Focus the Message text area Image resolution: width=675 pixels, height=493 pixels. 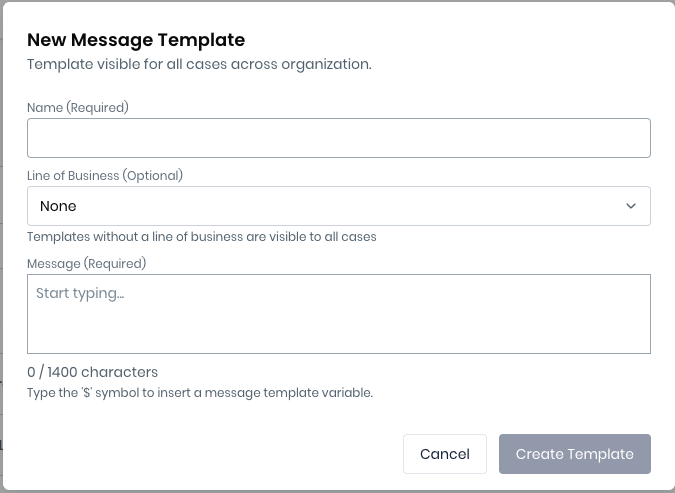(x=338, y=314)
